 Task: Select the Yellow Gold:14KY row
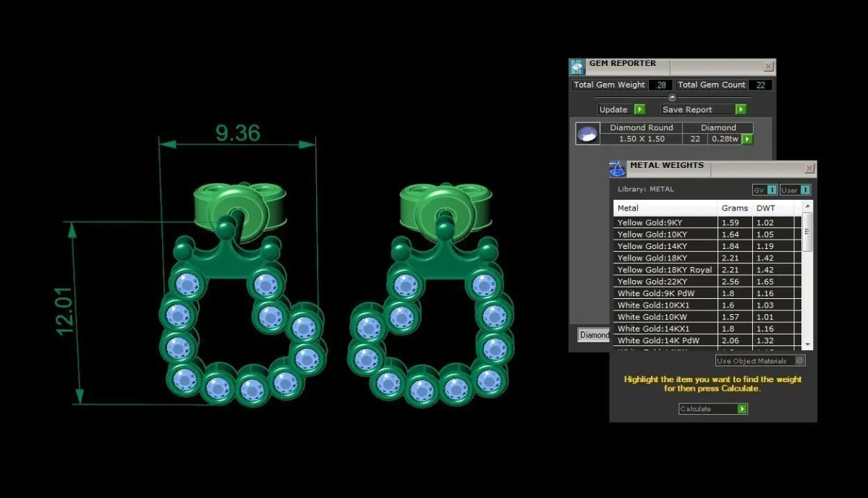pos(708,246)
